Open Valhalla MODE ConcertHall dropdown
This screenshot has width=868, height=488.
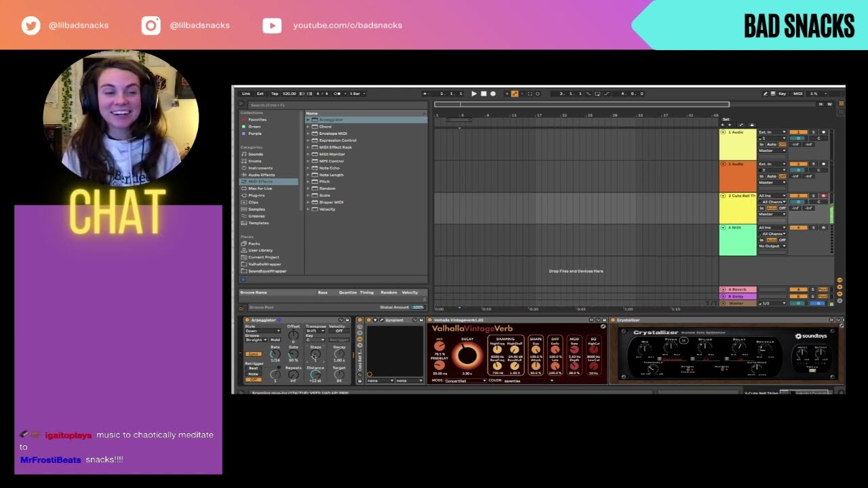pyautogui.click(x=465, y=381)
